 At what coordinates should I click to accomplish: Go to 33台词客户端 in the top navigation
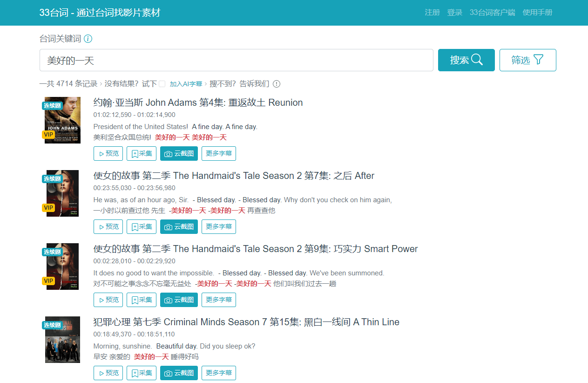click(x=492, y=13)
